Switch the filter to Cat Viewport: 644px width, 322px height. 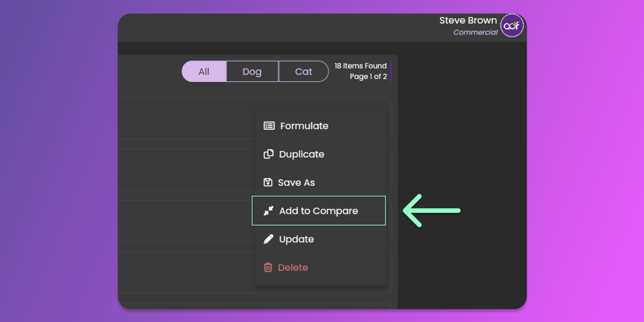pyautogui.click(x=303, y=71)
